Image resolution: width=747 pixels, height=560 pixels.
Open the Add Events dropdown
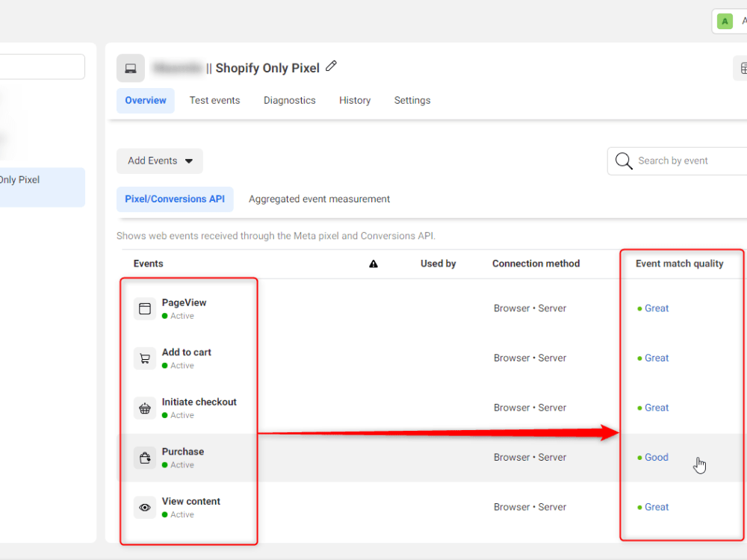(160, 161)
